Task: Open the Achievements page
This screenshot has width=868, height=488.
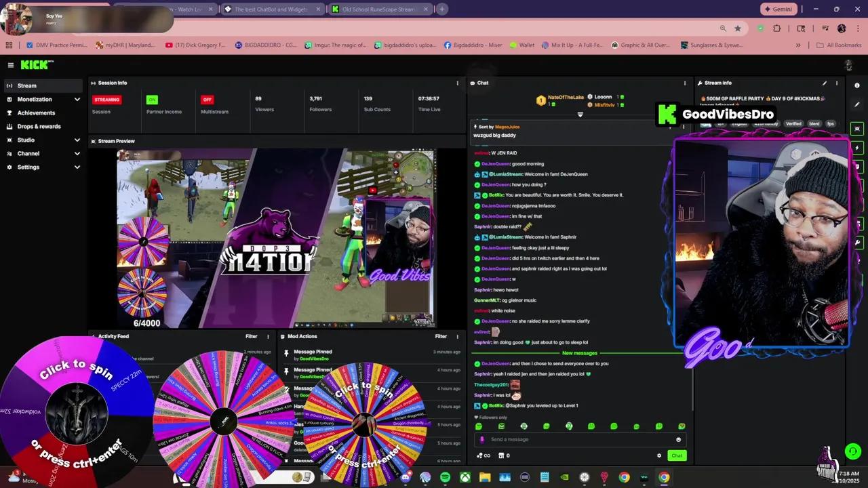Action: (x=36, y=113)
